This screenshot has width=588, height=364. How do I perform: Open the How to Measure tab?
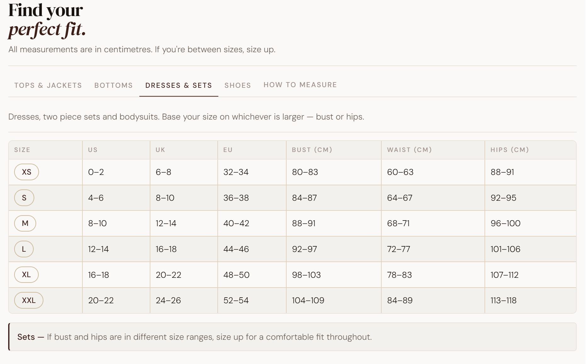click(300, 85)
